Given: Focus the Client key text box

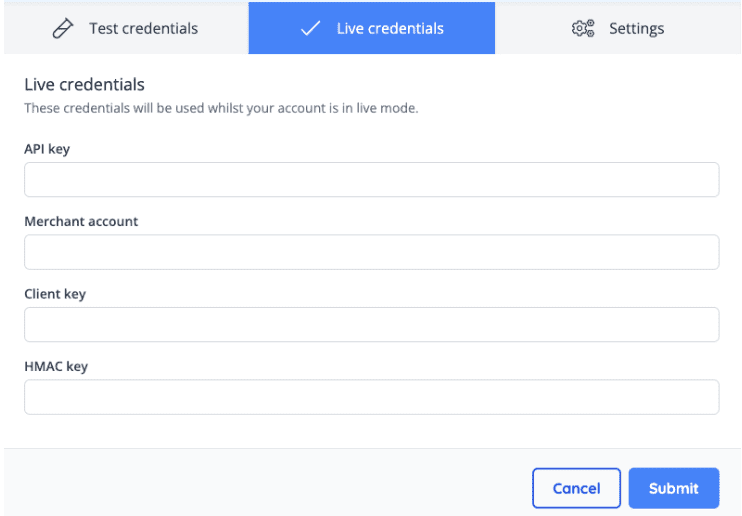Looking at the screenshot, I should click(x=371, y=324).
